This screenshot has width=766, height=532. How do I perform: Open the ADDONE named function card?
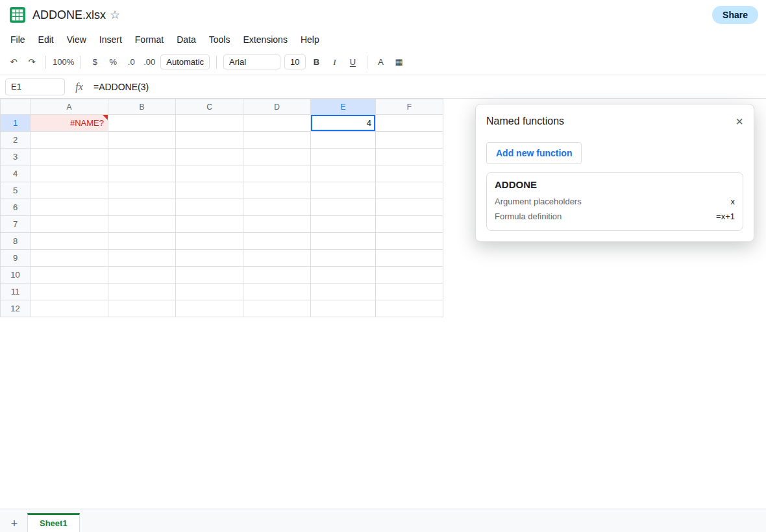[x=615, y=201]
